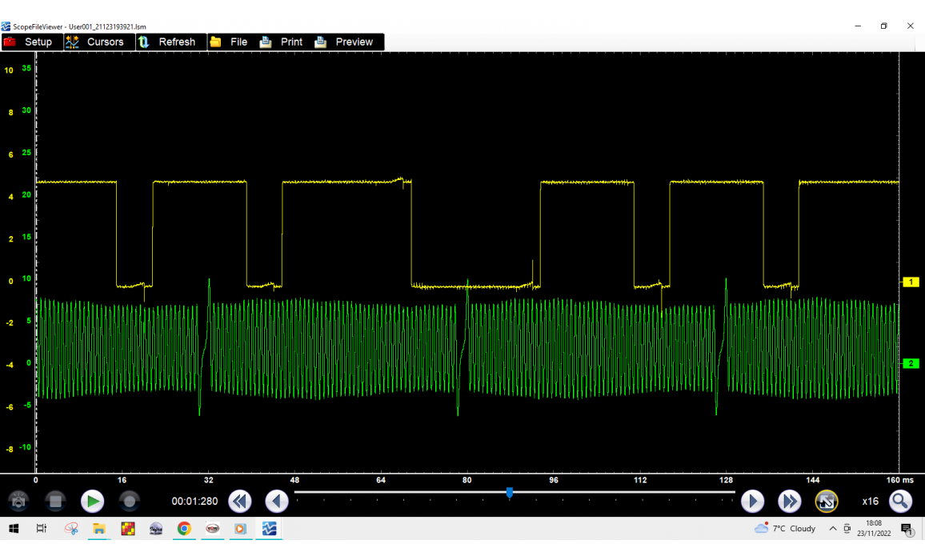The width and height of the screenshot is (925, 560).
Task: Click the playback position slider handle
Action: [510, 493]
